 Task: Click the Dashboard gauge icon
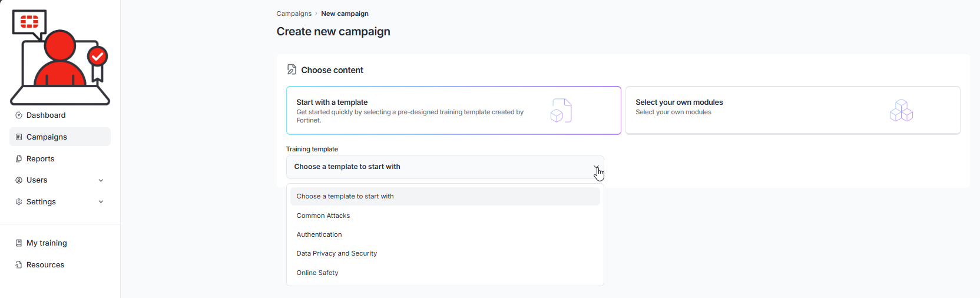[19, 115]
